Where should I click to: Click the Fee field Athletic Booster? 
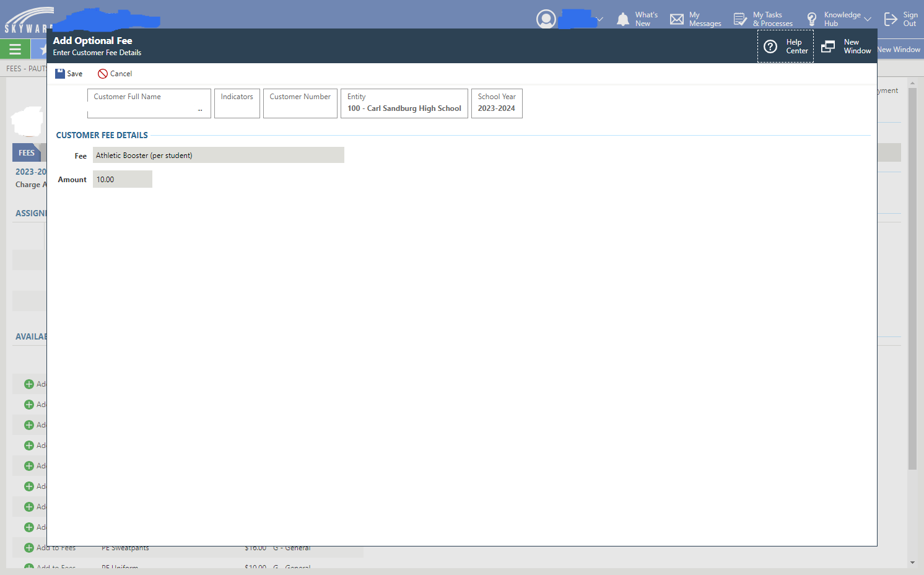[x=219, y=156]
